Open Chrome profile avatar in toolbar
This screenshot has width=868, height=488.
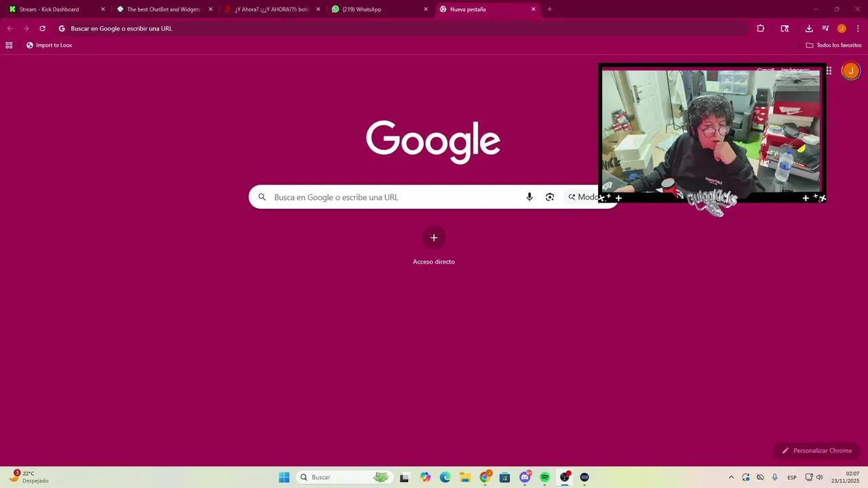(x=842, y=28)
